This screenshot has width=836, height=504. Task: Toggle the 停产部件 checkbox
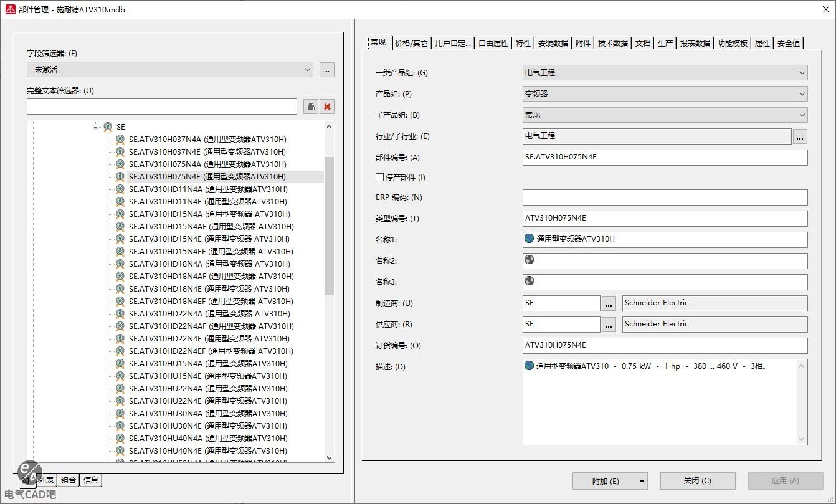(379, 177)
